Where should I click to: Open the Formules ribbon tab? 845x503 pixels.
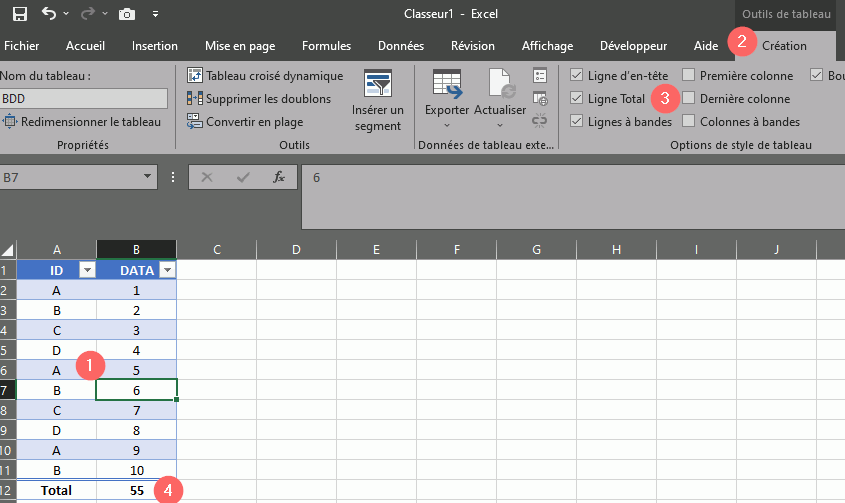(x=326, y=46)
